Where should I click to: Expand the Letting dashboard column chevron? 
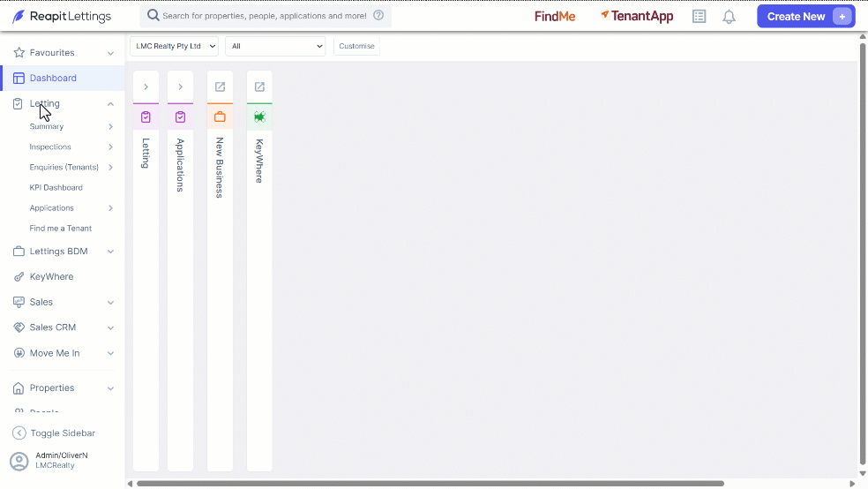click(x=146, y=87)
